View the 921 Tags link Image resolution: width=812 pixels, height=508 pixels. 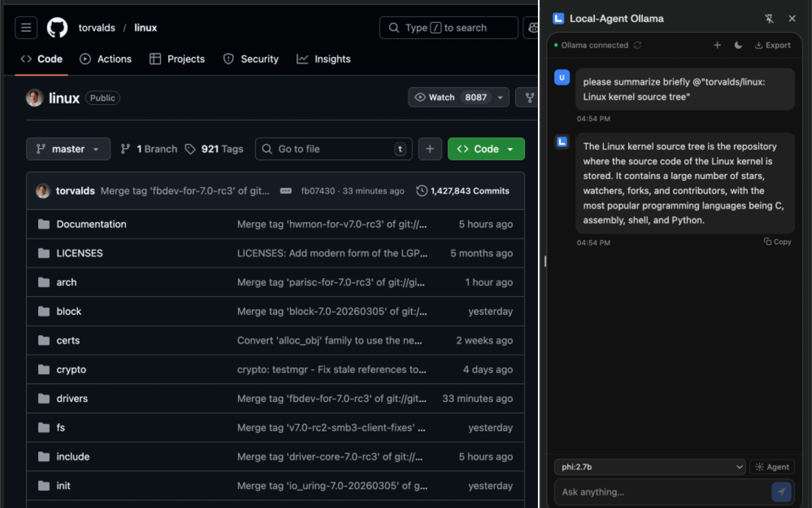point(214,149)
